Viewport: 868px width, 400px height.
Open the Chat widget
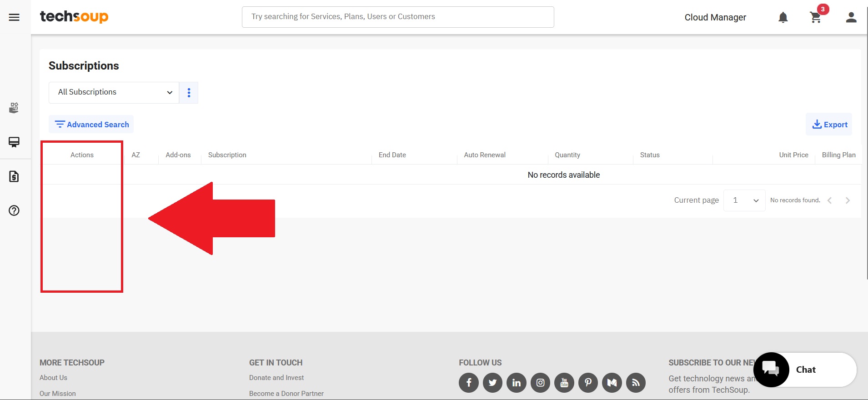tap(805, 370)
